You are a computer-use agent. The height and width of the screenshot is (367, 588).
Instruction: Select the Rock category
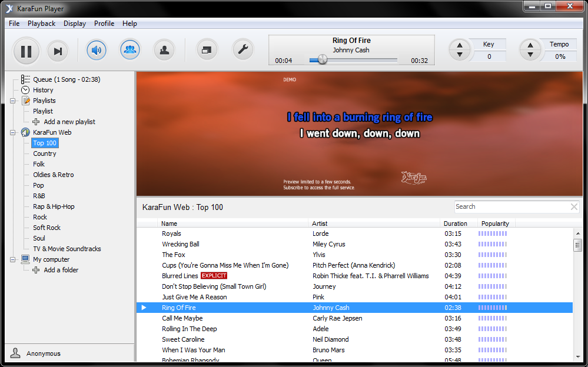click(40, 217)
